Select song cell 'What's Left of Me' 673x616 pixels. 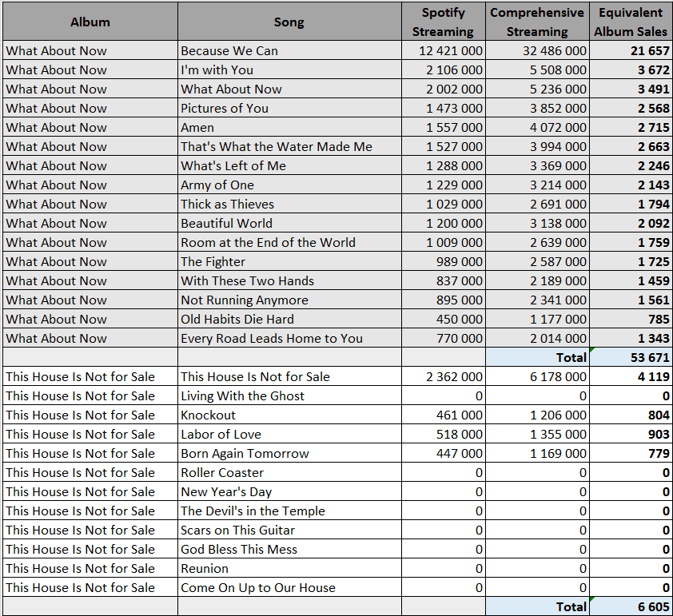(289, 165)
